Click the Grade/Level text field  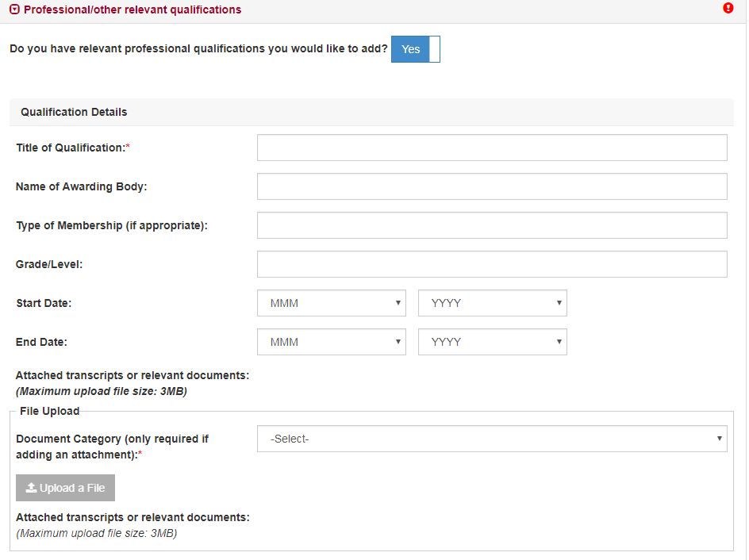coord(492,264)
